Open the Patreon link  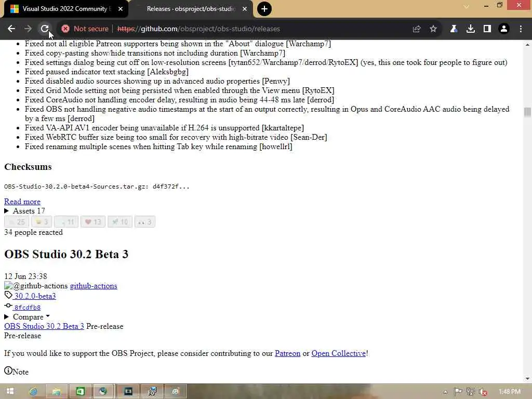tap(287, 353)
